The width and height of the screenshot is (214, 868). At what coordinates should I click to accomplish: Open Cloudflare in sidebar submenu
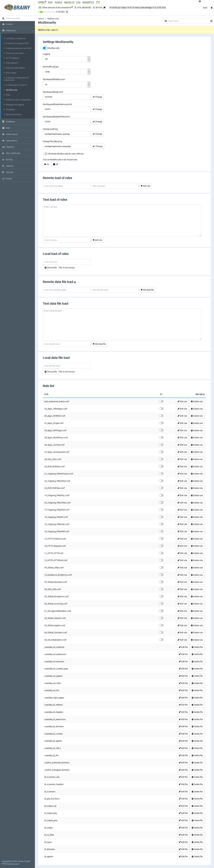(10, 109)
